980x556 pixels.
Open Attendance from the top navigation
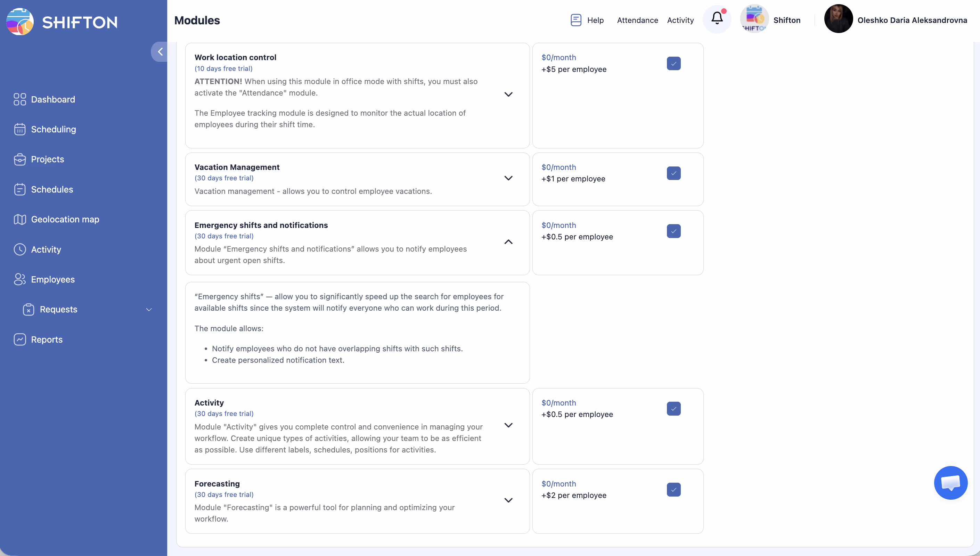(x=637, y=20)
